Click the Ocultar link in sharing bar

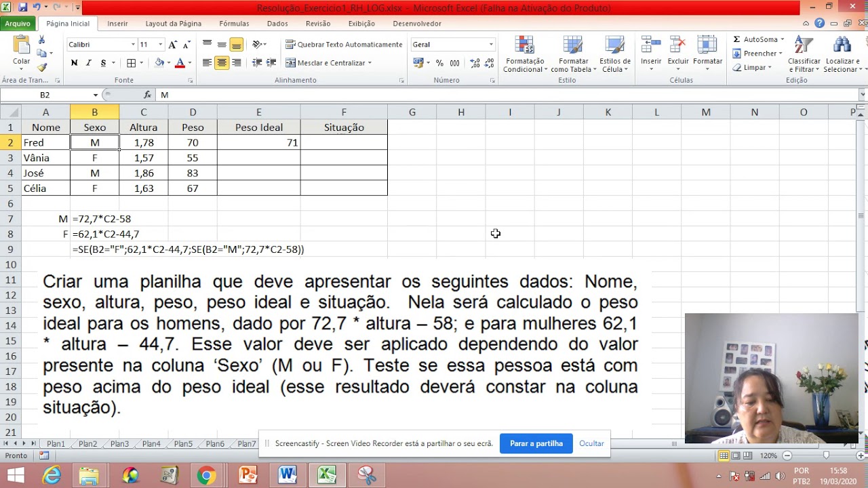(591, 443)
